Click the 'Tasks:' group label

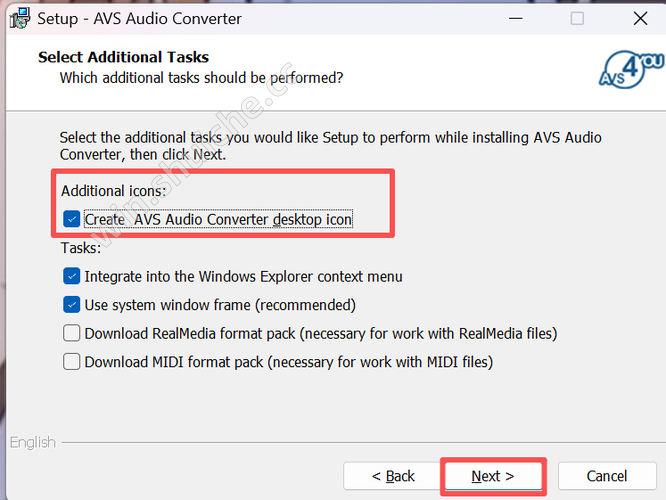82,248
